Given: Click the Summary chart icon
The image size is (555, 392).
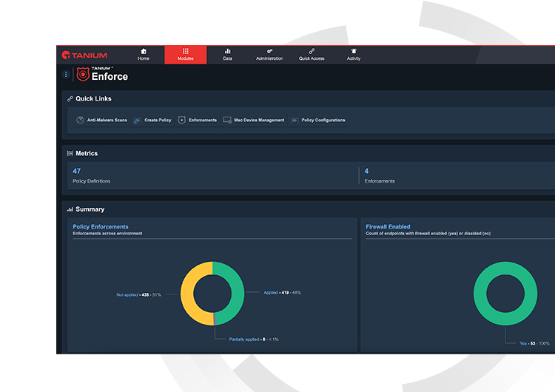Looking at the screenshot, I should click(x=70, y=209).
